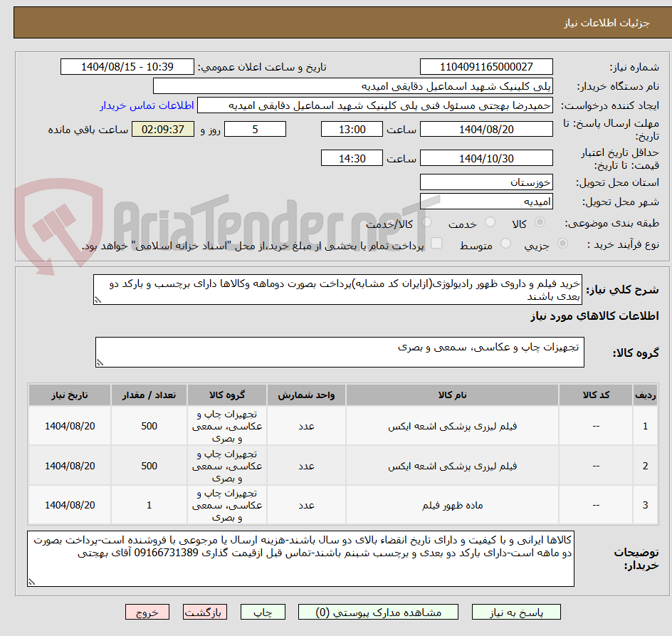Select table row with ماده ظهور فیلم
Screen dimensions: 672x636
coord(343,505)
